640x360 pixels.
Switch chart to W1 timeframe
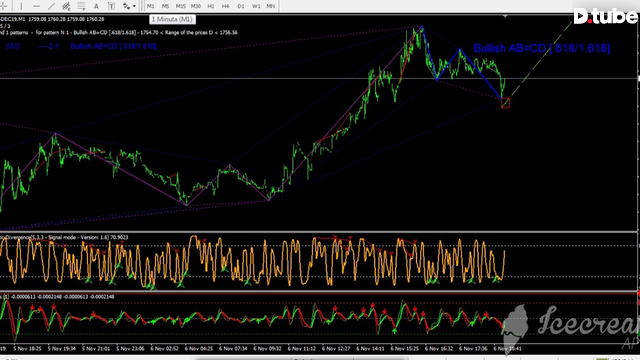(x=256, y=6)
